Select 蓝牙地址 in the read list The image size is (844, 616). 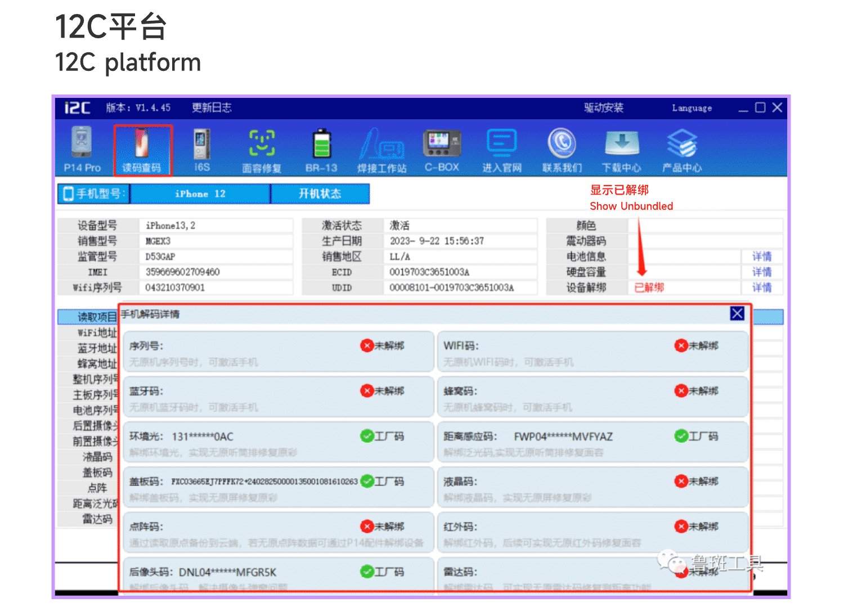point(97,349)
